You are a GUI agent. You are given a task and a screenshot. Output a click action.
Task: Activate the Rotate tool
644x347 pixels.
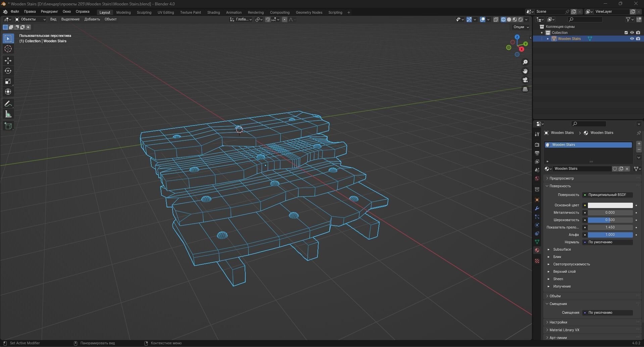click(8, 71)
